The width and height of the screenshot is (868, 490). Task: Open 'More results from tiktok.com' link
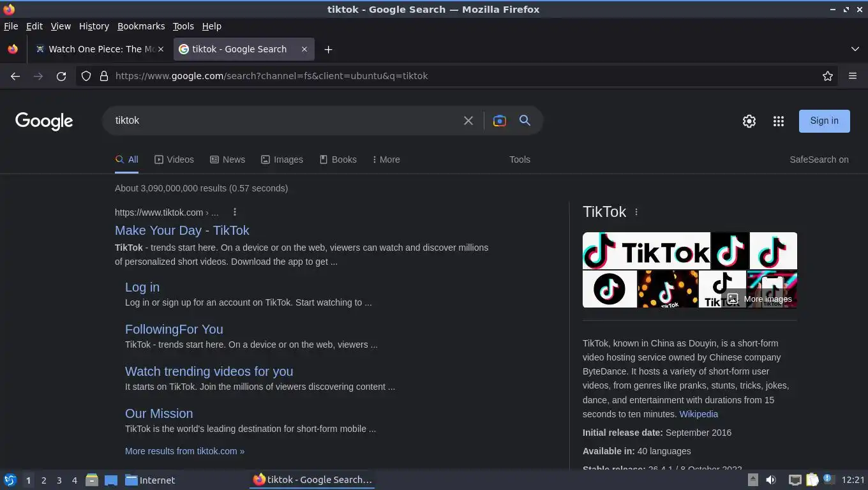tap(184, 451)
